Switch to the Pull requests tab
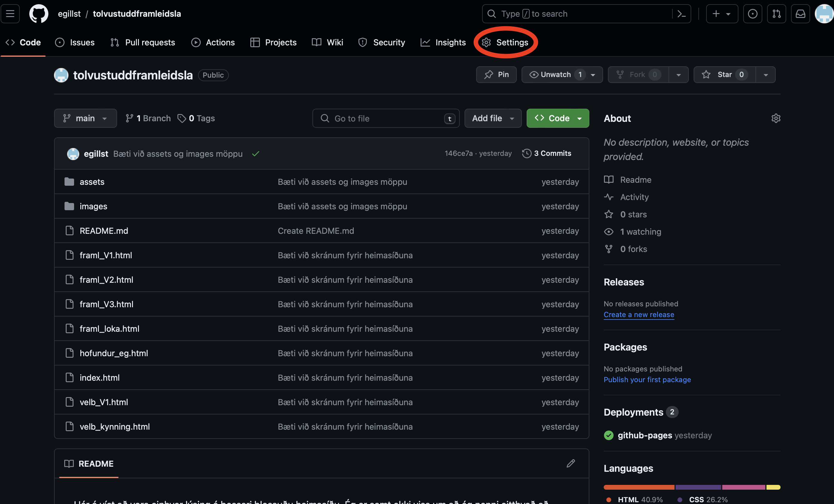Screen dimensions: 834x504 [x=143, y=43]
